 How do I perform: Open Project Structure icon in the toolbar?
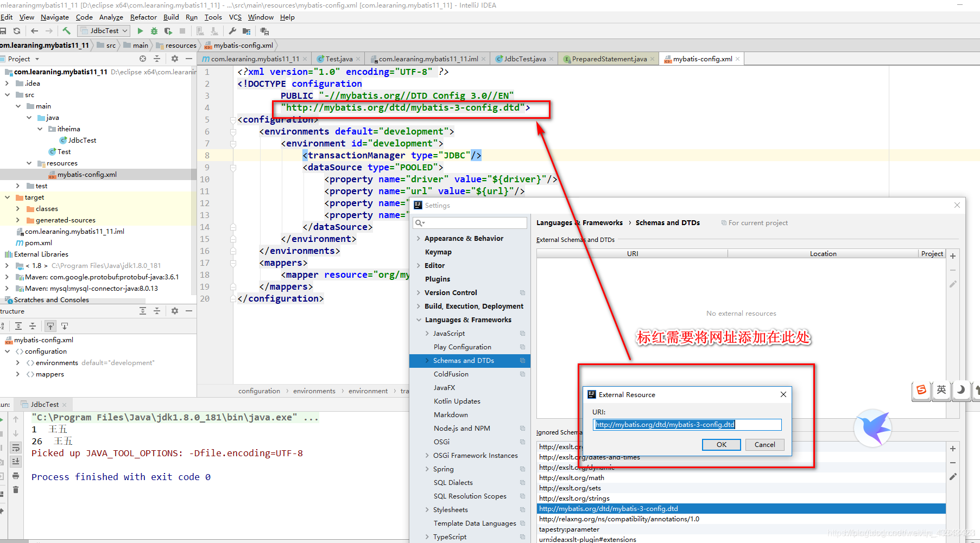point(246,31)
